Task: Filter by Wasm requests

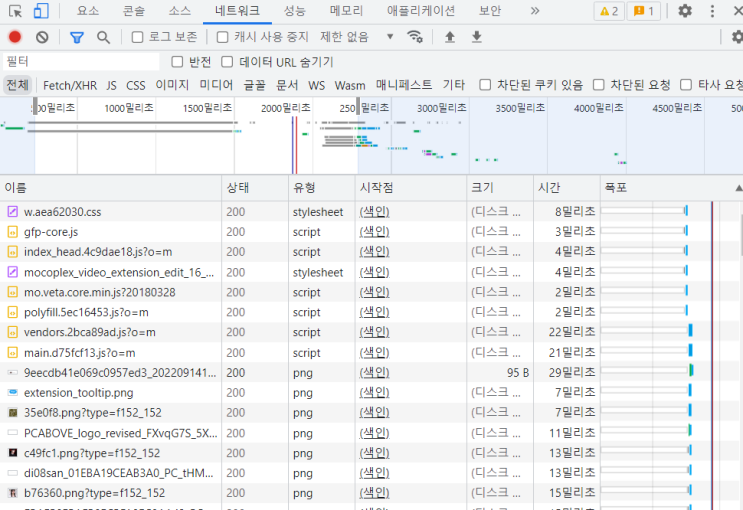Action: (x=350, y=85)
